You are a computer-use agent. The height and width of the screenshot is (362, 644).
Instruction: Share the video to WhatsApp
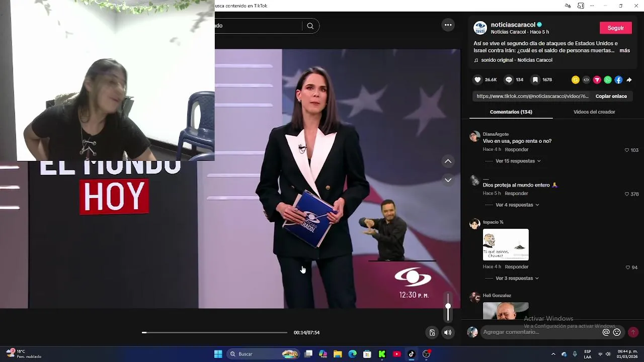point(608,79)
